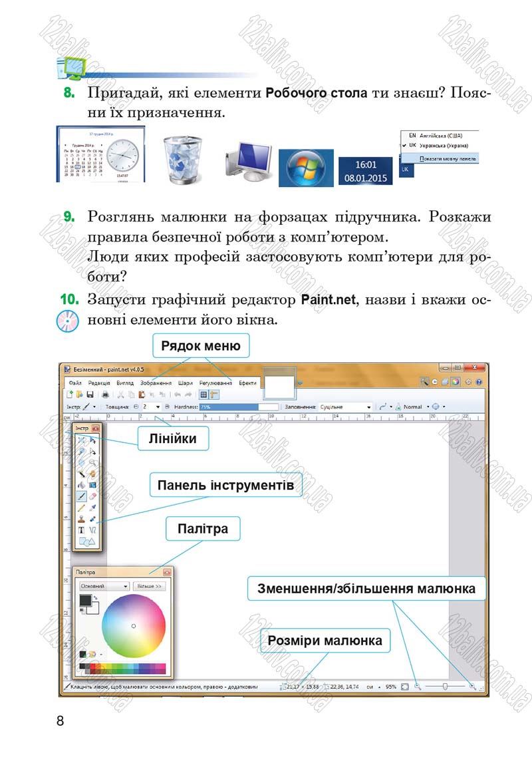The image size is (532, 767).
Task: Open the Заповнення Суцільне fill dropdown
Action: [x=346, y=407]
